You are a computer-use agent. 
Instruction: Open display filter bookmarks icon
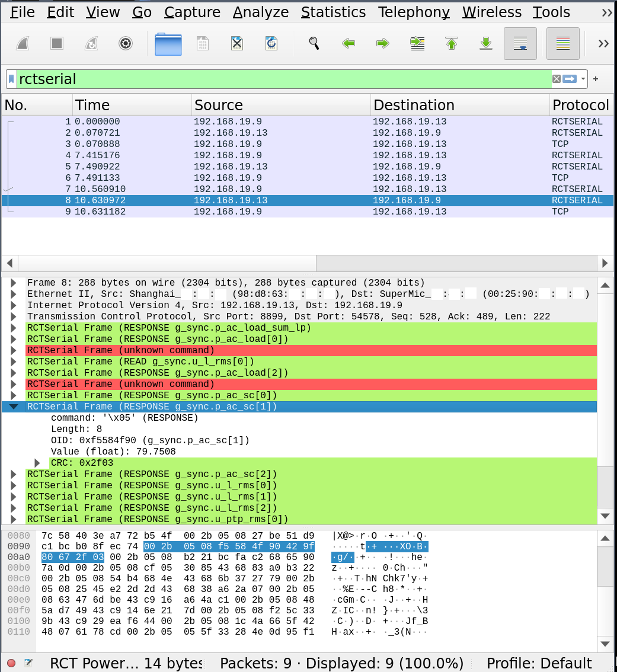pyautogui.click(x=11, y=79)
